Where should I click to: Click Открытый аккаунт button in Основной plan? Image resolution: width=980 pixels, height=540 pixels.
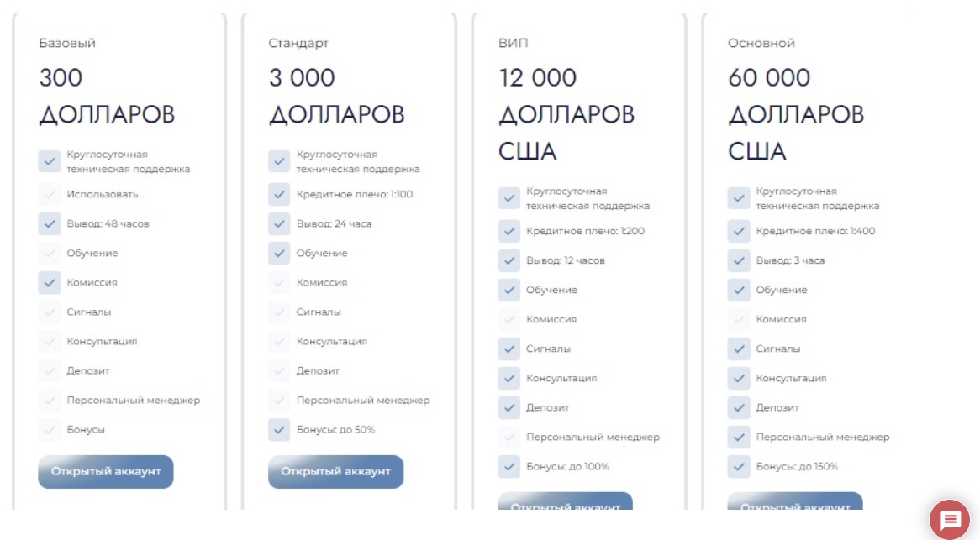click(794, 502)
